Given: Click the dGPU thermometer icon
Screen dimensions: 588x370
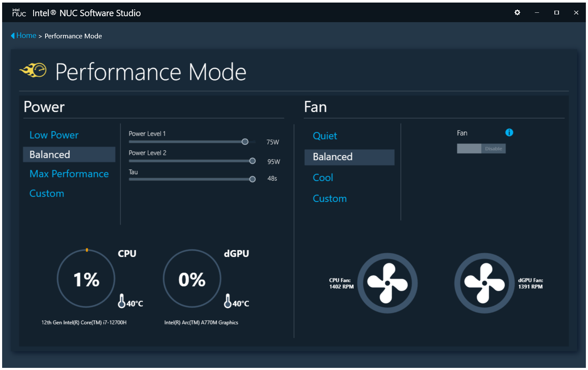Looking at the screenshot, I should (x=228, y=301).
